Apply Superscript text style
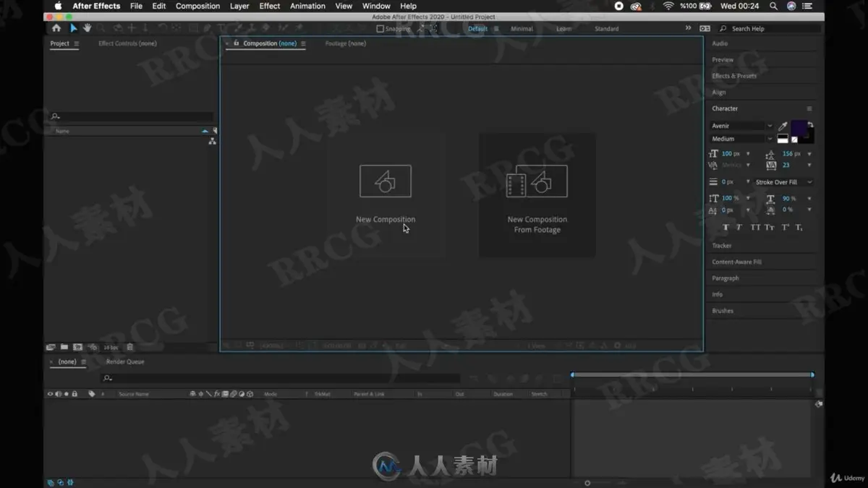 click(x=786, y=227)
